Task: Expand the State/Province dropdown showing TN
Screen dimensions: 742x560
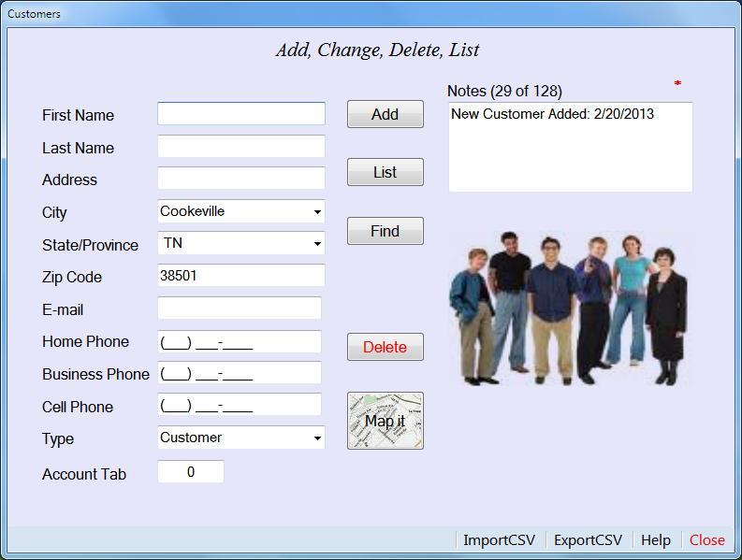Action: coord(241,243)
